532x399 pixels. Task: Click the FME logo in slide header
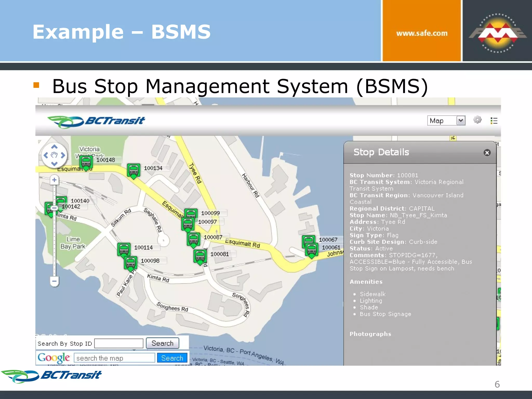coord(497,33)
